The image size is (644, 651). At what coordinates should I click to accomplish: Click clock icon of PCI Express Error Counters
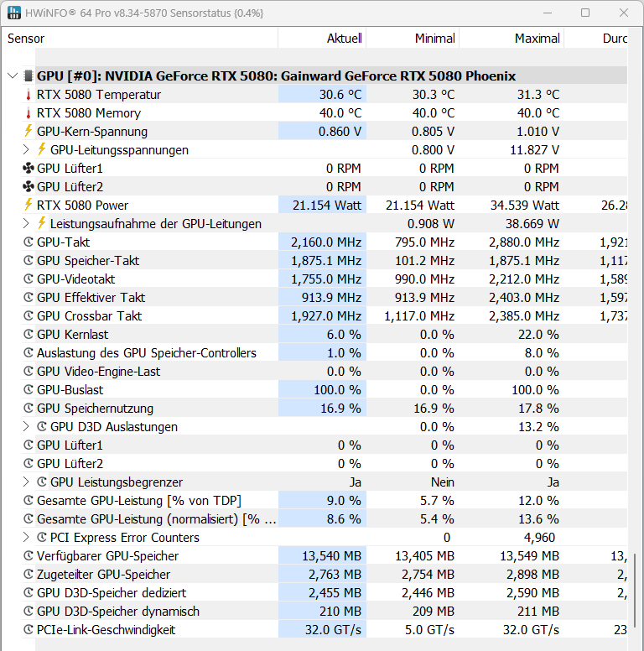(x=41, y=537)
